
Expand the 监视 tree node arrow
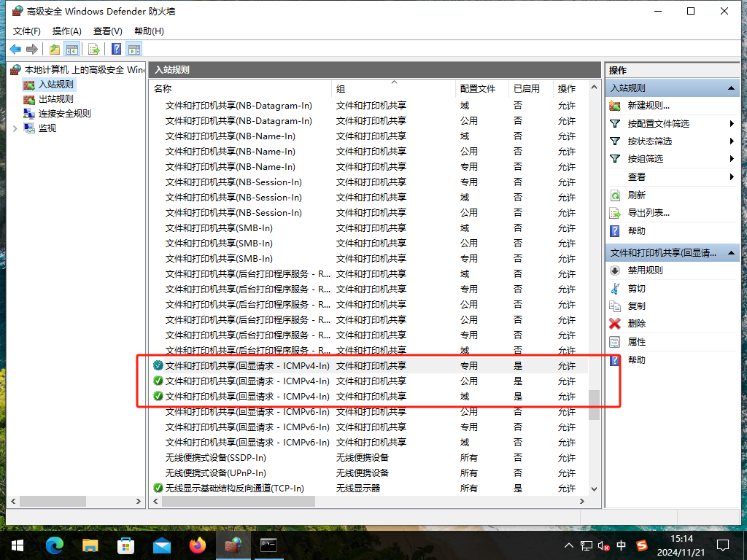point(15,128)
